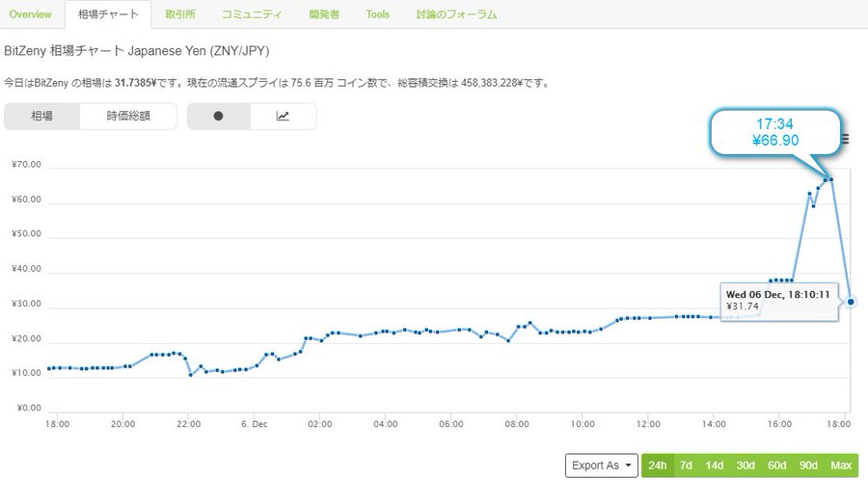Viewport: 868px width, 480px height.
Task: Select the line chart style icon
Action: pos(283,116)
